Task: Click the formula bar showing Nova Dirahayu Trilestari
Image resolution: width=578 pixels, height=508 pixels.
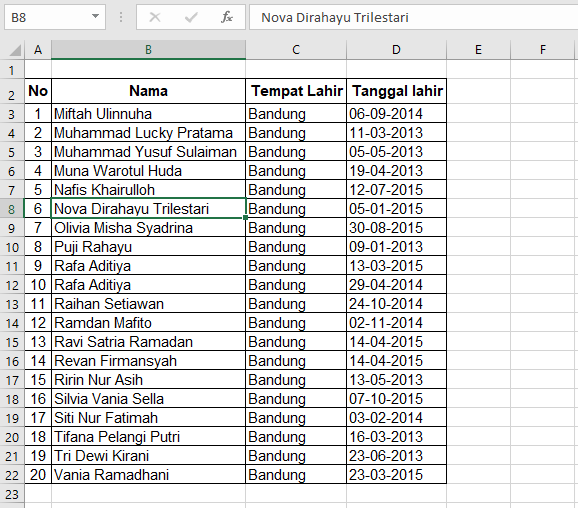Action: coord(414,17)
